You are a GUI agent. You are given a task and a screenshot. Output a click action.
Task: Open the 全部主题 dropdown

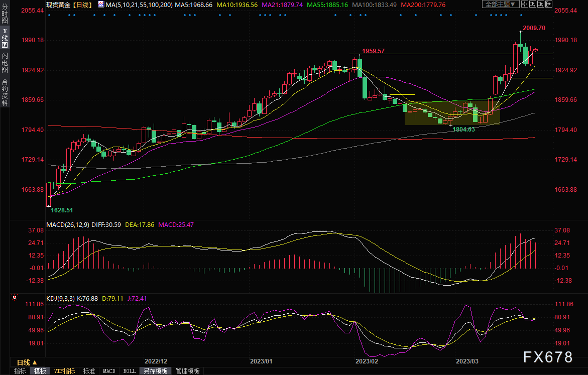pyautogui.click(x=501, y=5)
